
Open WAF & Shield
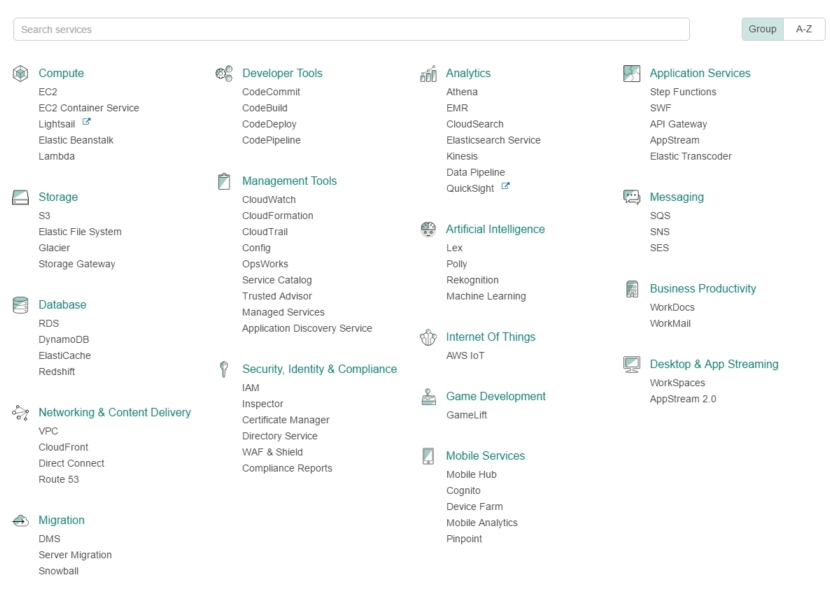click(273, 452)
